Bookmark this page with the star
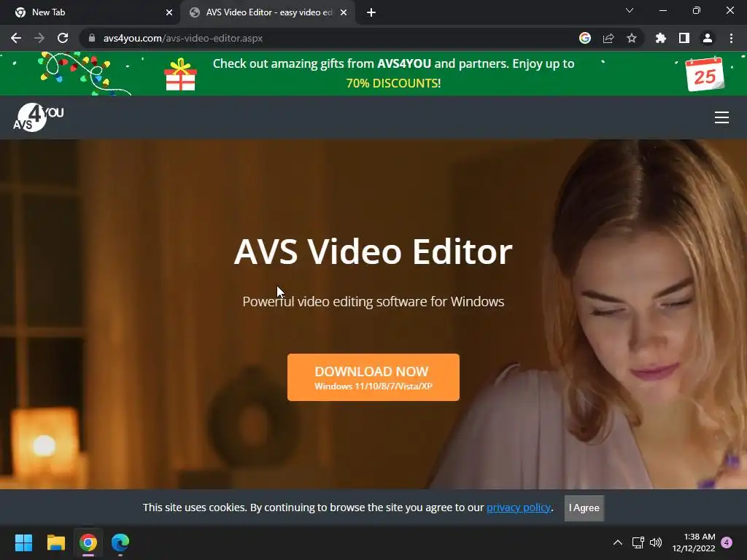 632,38
